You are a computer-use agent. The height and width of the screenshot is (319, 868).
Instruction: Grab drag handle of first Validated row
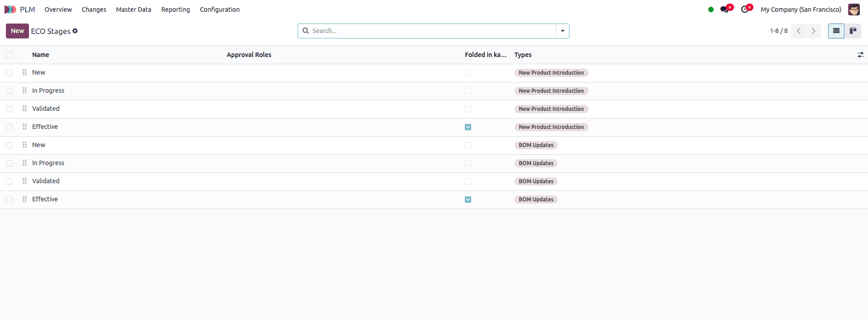(24, 109)
